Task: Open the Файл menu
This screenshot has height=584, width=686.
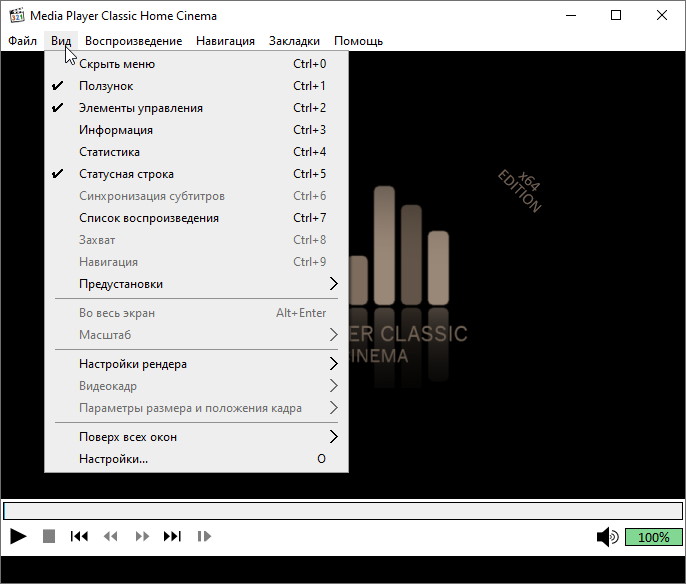Action: coord(22,41)
